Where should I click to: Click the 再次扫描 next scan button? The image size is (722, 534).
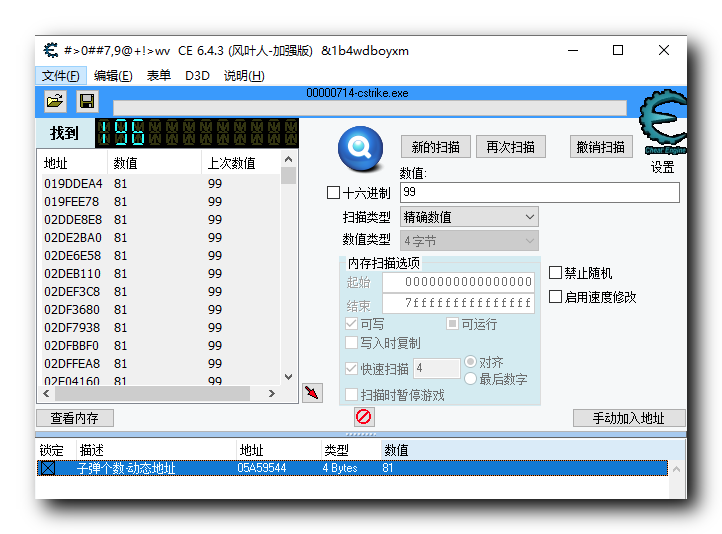(511, 147)
